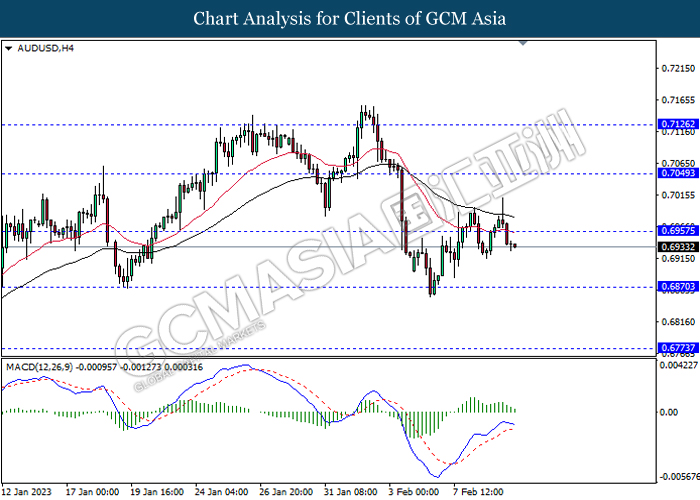
Task: Click the 0.68160 price axis value
Action: coord(678,322)
